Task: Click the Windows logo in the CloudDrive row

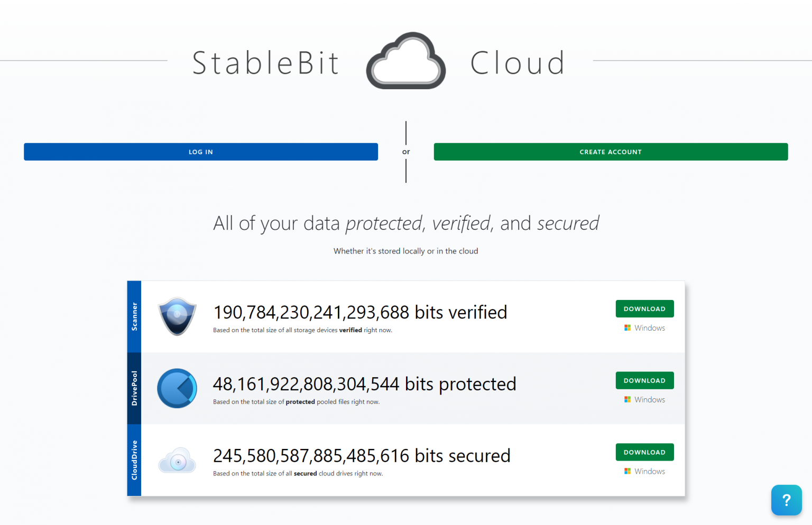Action: [x=628, y=471]
